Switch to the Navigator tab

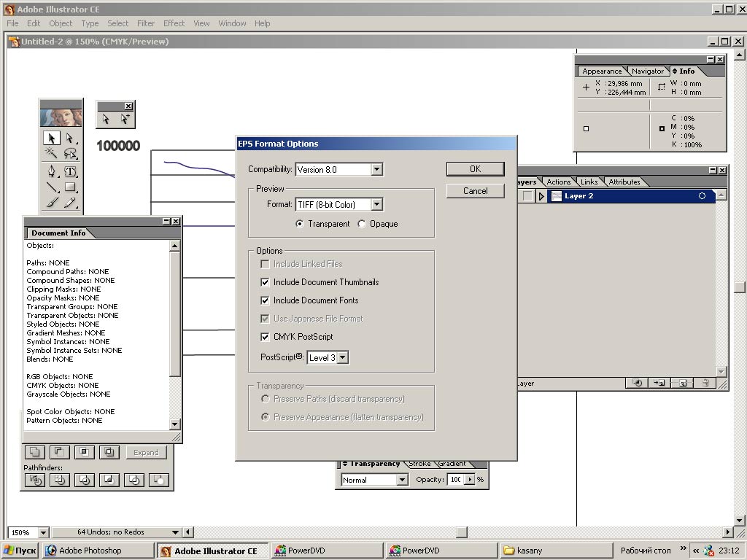648,71
